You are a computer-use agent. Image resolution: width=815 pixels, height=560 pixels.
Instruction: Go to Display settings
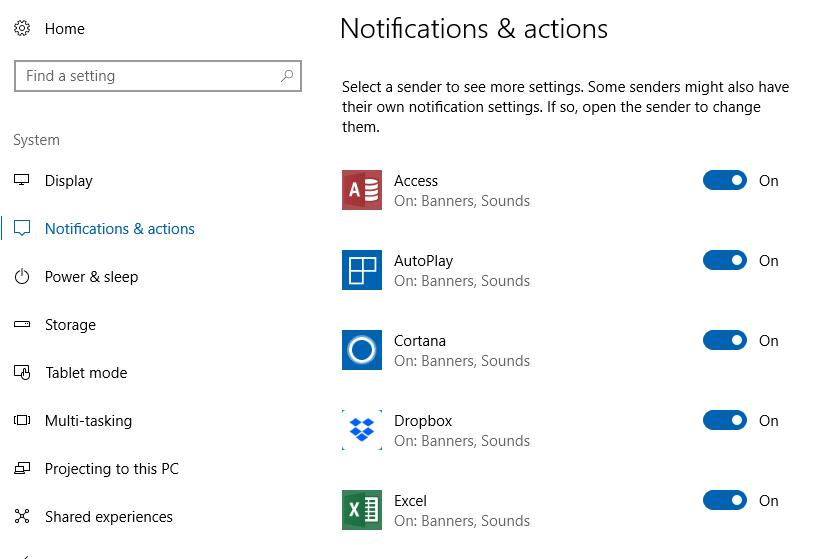69,181
